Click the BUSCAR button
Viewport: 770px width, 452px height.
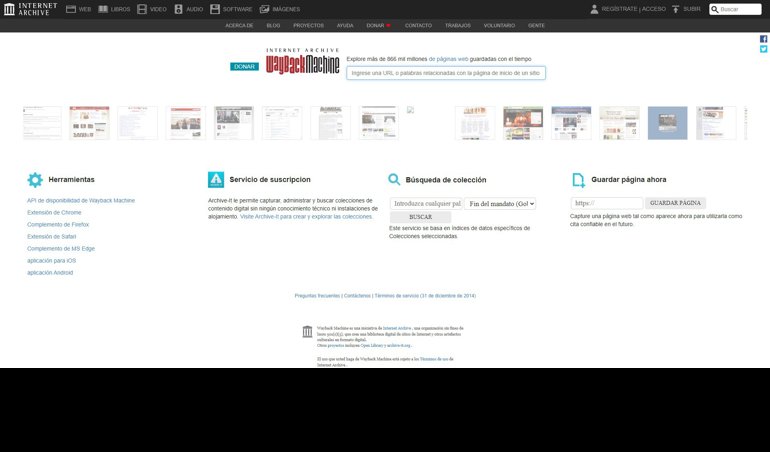pyautogui.click(x=420, y=217)
